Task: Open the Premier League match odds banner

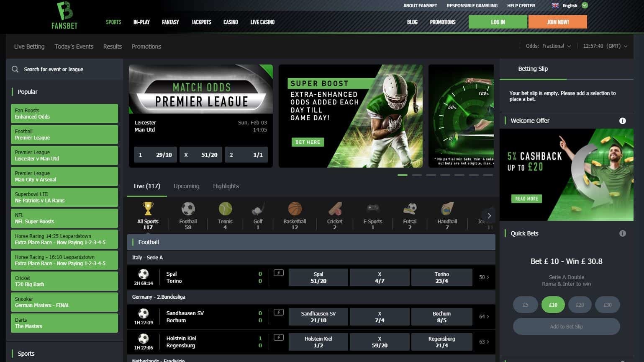Action: point(201,89)
